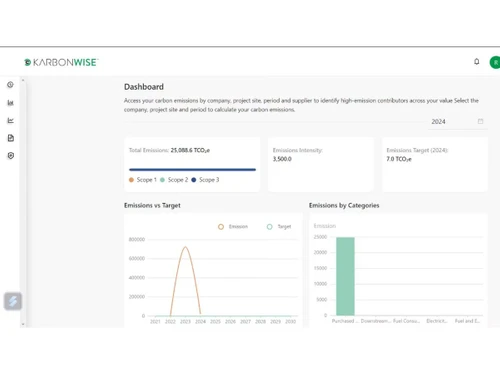Toggle the Scope 1 legend item
The width and height of the screenshot is (500, 375).
[x=143, y=180]
